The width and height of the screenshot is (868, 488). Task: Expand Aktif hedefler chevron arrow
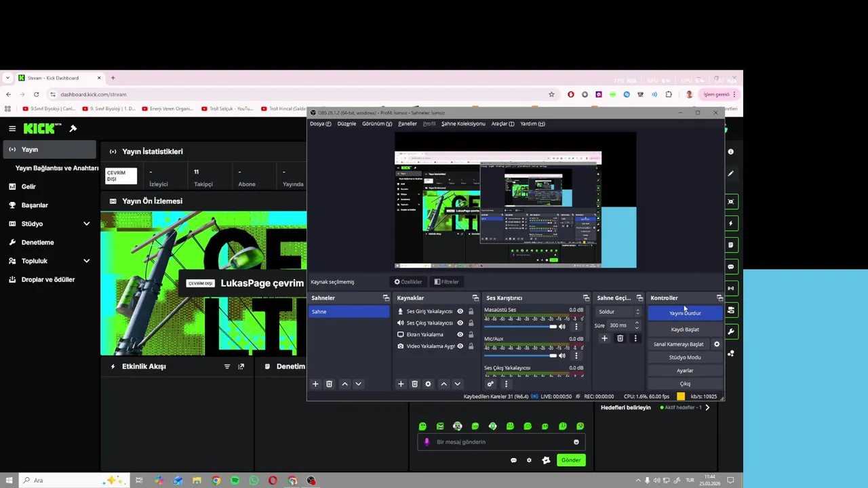pos(707,407)
